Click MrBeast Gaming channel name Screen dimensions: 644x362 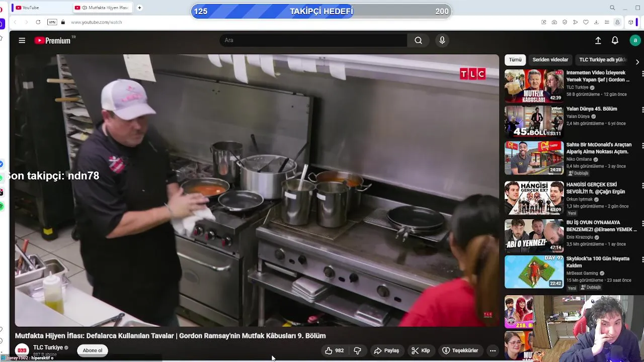[x=583, y=273]
